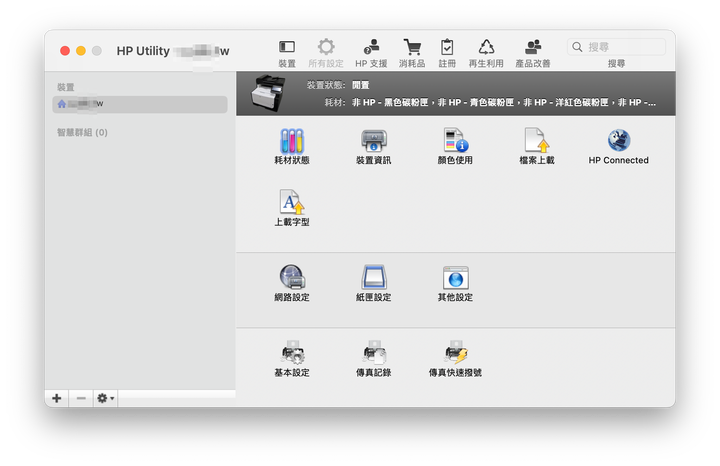Image resolution: width=720 pixels, height=466 pixels.
Task: Open 紙匣設定 tray configuration
Action: click(x=373, y=283)
